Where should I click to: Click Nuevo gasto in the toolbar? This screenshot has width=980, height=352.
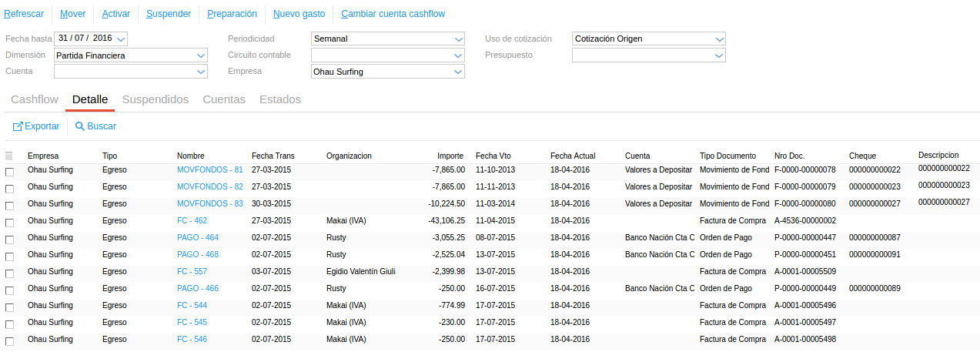(299, 14)
